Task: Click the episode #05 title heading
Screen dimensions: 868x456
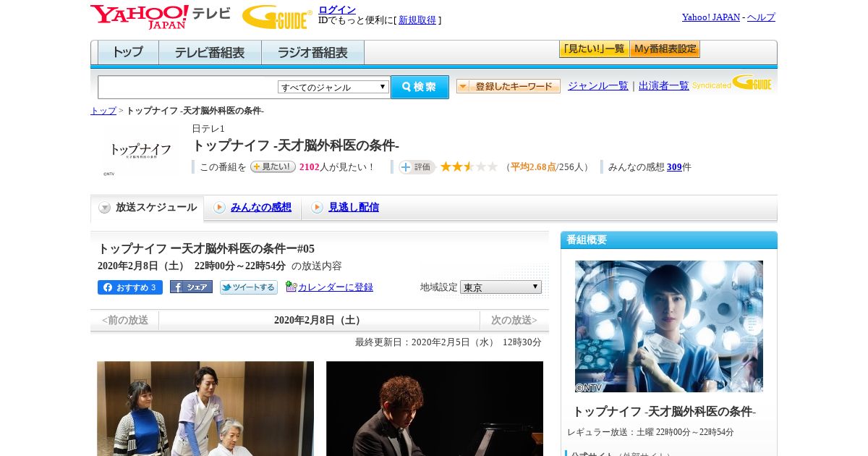Action: [206, 248]
